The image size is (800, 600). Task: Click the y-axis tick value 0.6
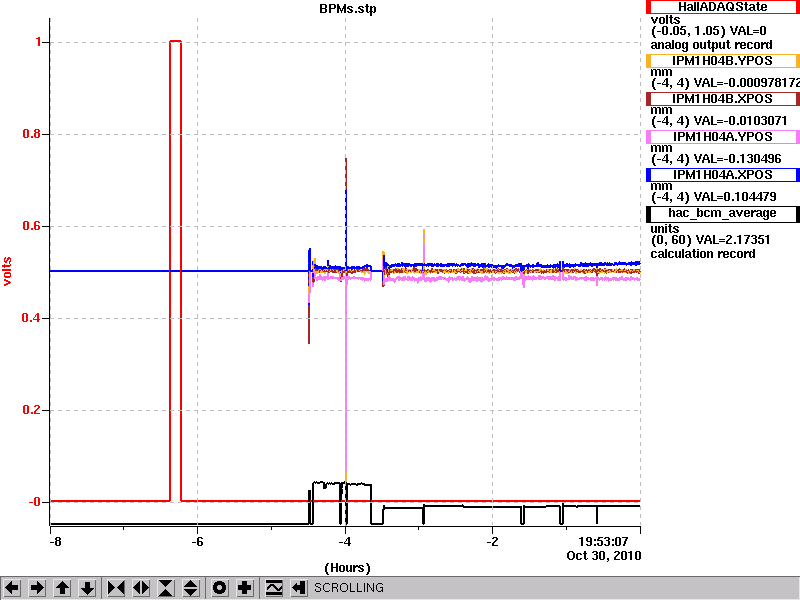tap(32, 226)
